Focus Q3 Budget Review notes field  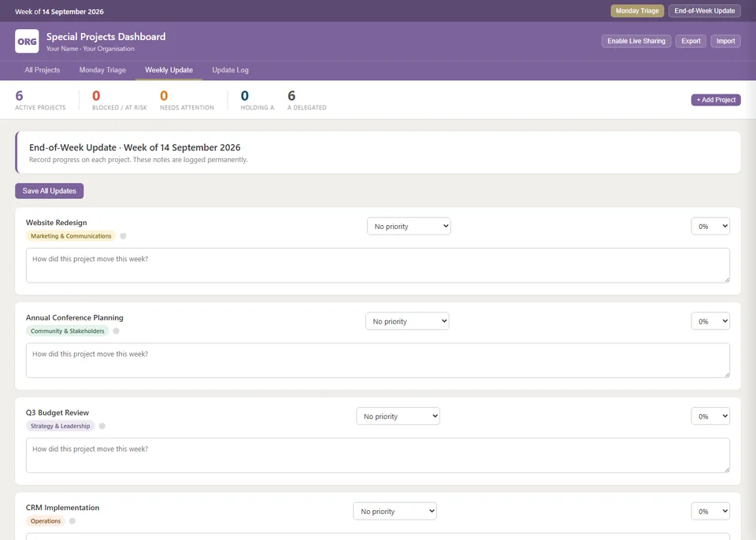coord(377,455)
